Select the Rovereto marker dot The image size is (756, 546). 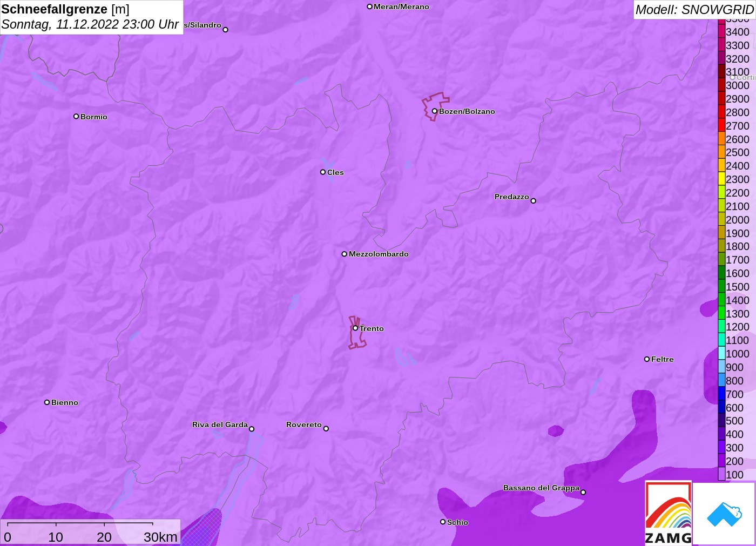326,429
